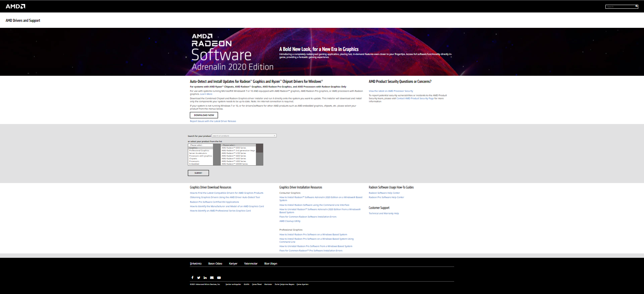Open 'Radeon Pro Software Certified ISV Applications' link
The width and height of the screenshot is (644, 294).
[x=215, y=202]
